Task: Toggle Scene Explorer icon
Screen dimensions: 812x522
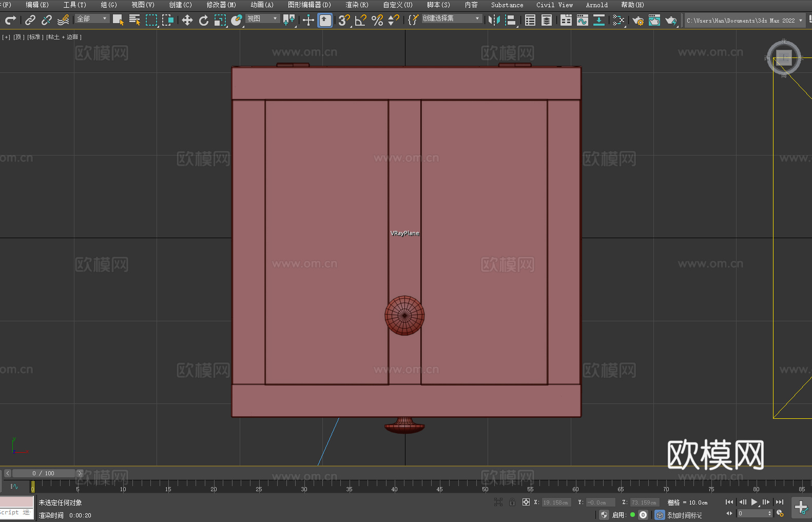Action: [x=530, y=20]
